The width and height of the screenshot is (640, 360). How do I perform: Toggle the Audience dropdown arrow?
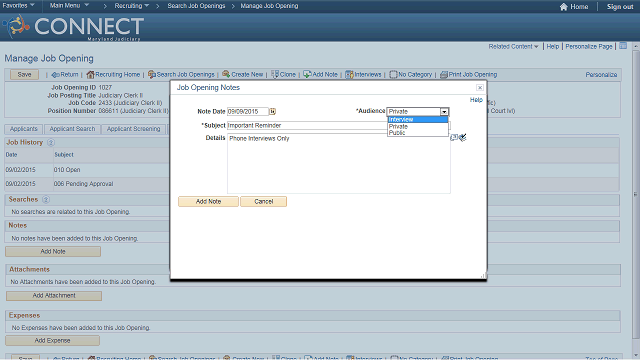pos(444,111)
